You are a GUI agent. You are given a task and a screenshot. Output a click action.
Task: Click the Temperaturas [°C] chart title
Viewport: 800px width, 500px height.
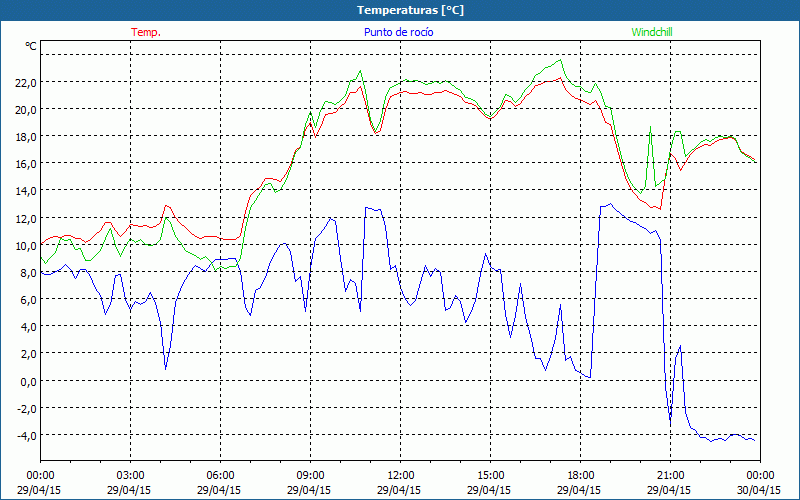click(x=410, y=10)
